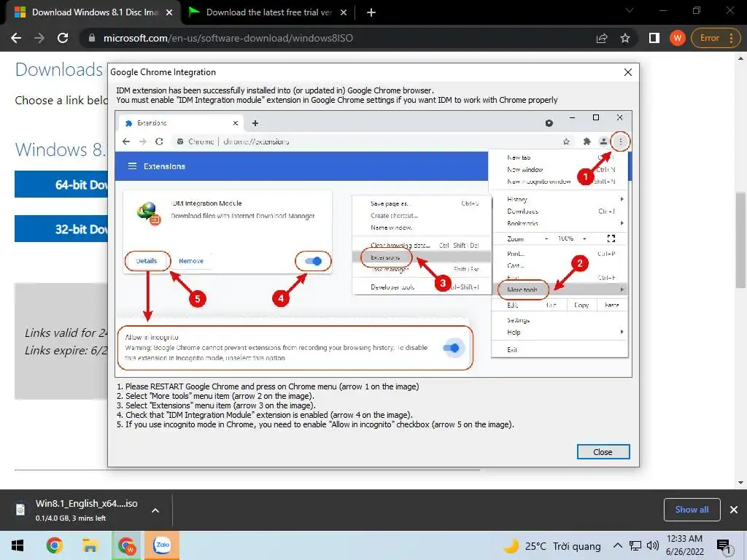Switch to the Download Windows 8.1 Disc Image tab
Viewport: 747px width, 560px height.
tap(94, 12)
